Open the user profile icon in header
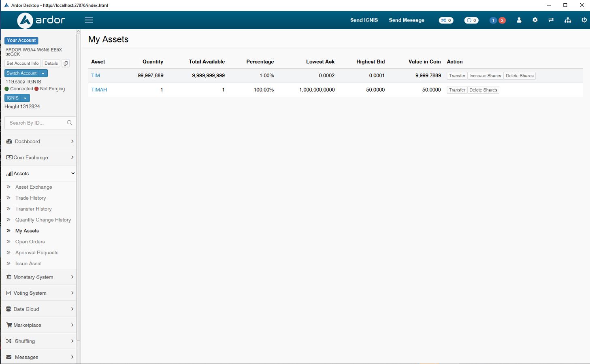The image size is (590, 364). (519, 20)
